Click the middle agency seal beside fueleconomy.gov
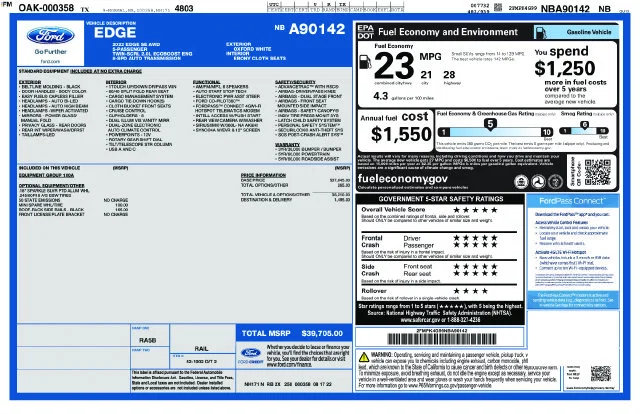 pos(538,181)
